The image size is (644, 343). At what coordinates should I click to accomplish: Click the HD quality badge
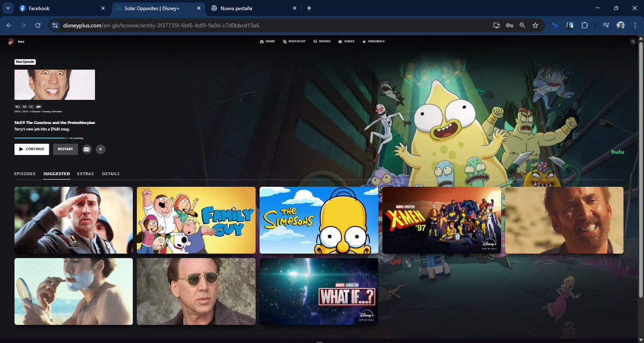25,107
